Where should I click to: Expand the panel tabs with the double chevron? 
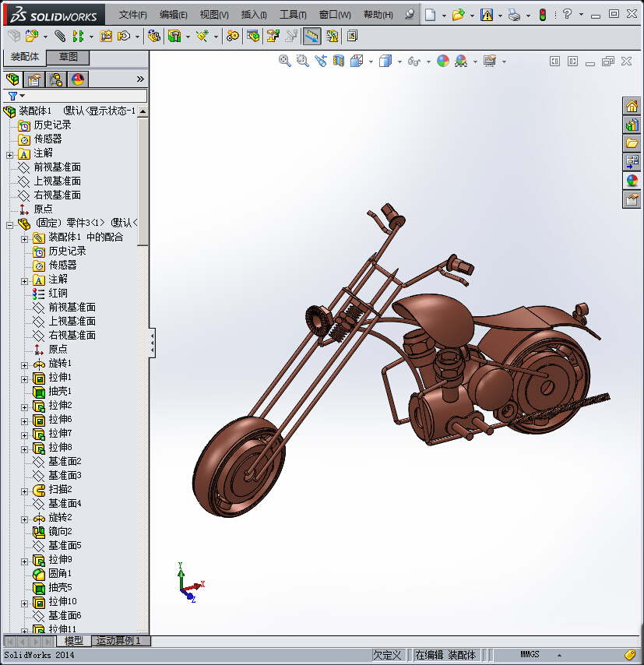[x=140, y=79]
